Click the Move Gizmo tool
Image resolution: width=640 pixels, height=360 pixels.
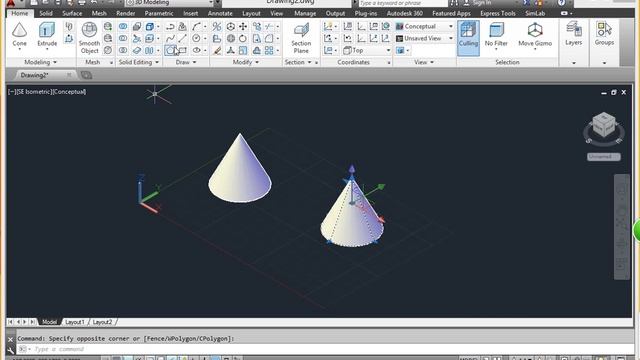(x=535, y=35)
